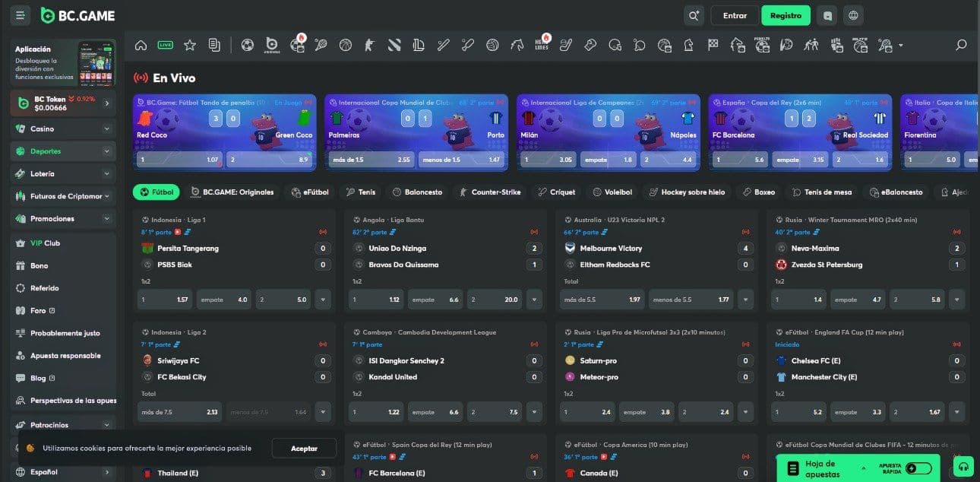The image size is (980, 482).
Task: Expand more markets for Persita Tangerang match
Action: pyautogui.click(x=324, y=300)
